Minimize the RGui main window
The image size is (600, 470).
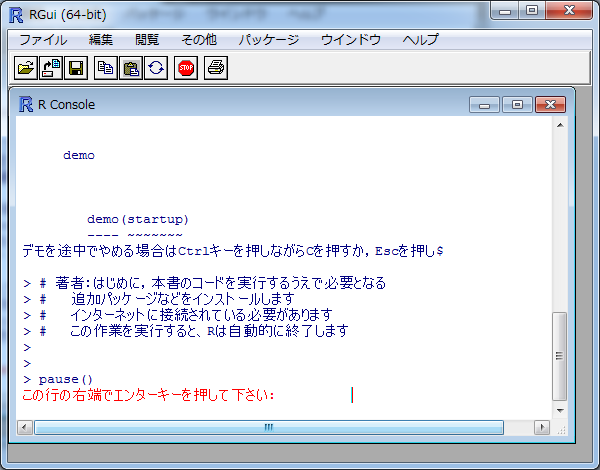(505, 10)
